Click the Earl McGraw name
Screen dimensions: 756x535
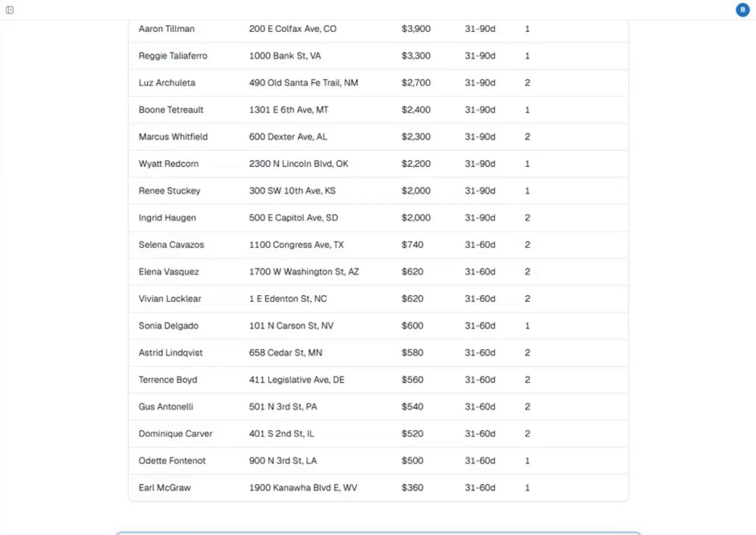click(x=164, y=488)
